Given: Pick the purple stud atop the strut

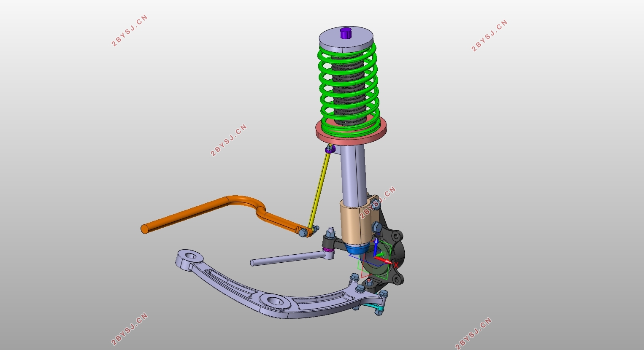Looking at the screenshot, I should pos(346,33).
